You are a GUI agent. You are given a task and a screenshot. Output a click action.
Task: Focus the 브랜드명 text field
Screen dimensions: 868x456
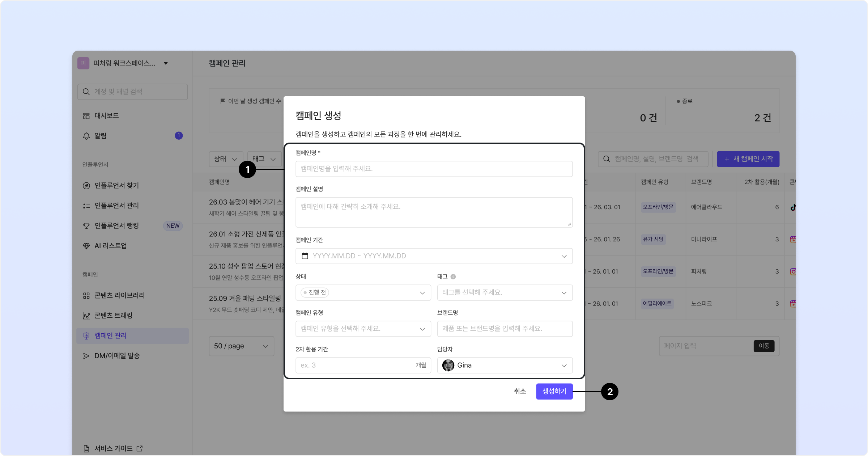coord(505,329)
